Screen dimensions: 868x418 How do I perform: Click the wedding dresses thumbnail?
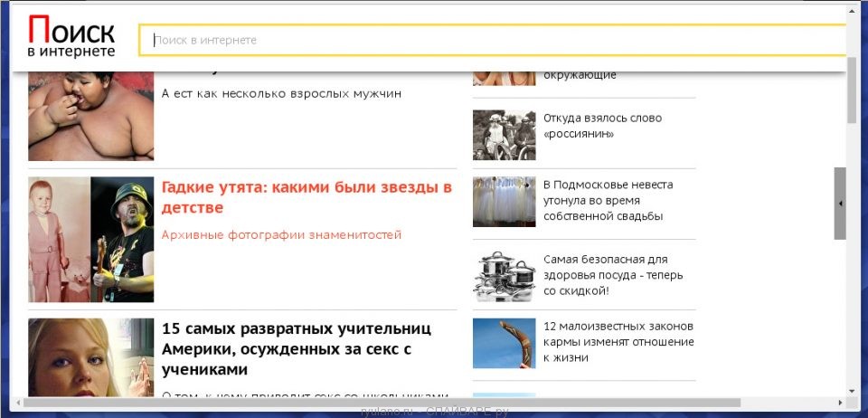[505, 202]
